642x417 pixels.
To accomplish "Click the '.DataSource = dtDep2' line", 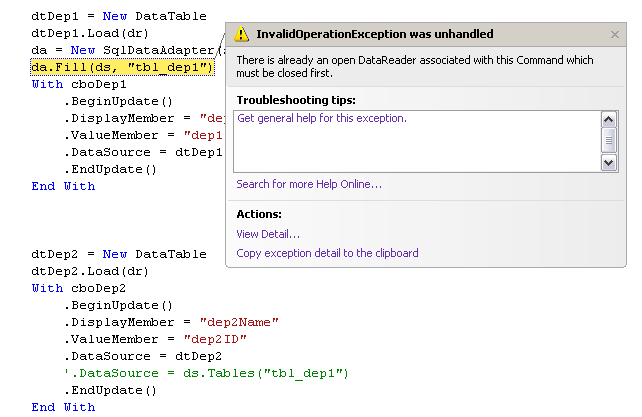I will [143, 355].
